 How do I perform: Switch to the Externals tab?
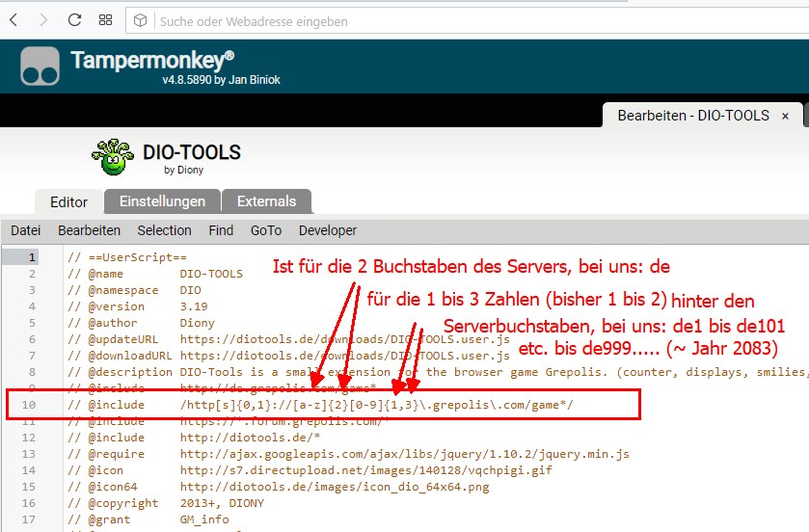[x=267, y=201]
